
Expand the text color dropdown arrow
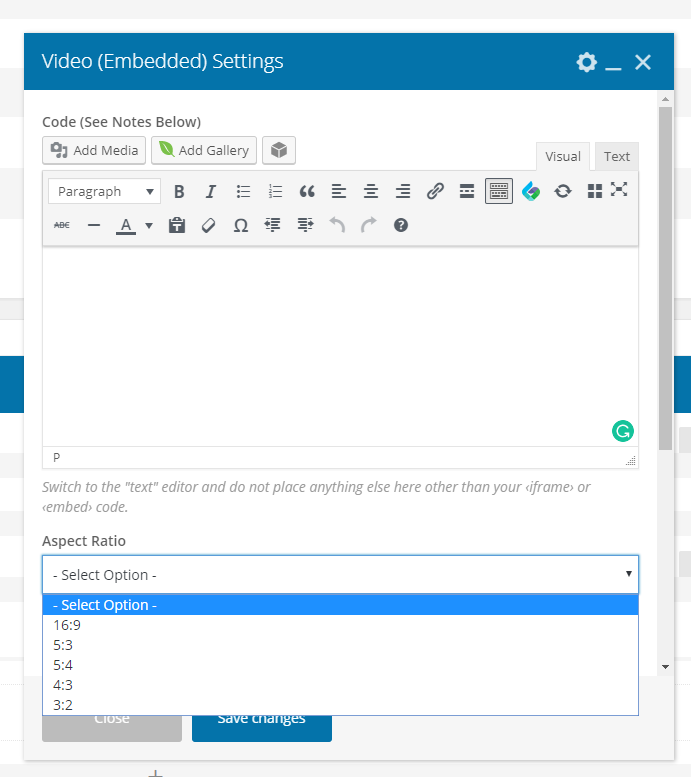(149, 225)
